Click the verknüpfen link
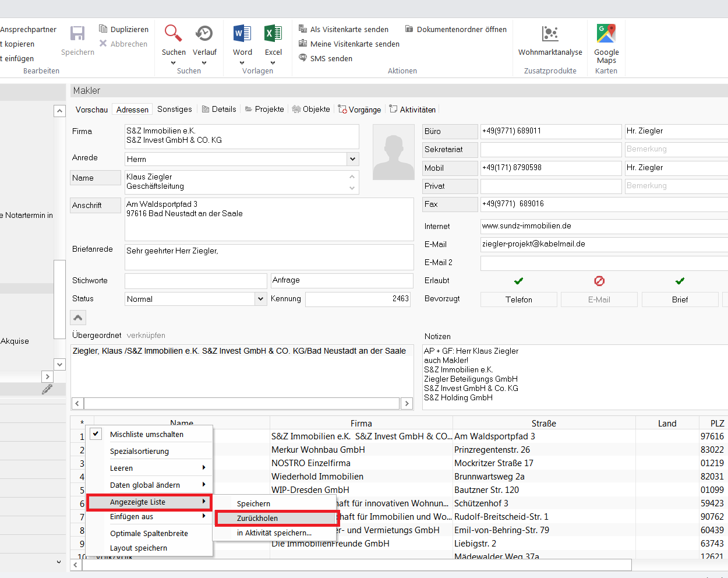Screen dimensions: 728x578 click(x=146, y=336)
